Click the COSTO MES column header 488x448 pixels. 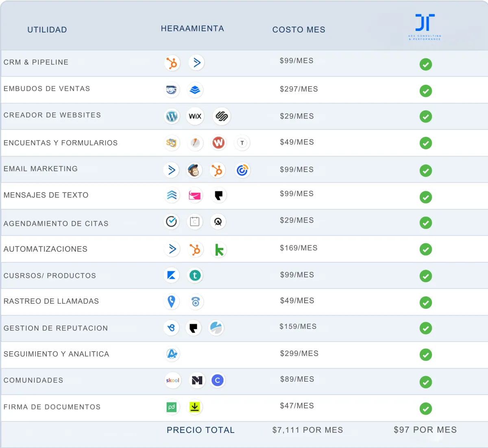coord(299,30)
